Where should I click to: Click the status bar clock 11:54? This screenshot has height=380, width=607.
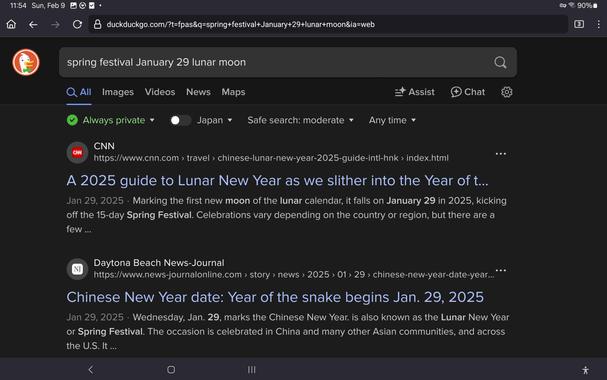18,5
